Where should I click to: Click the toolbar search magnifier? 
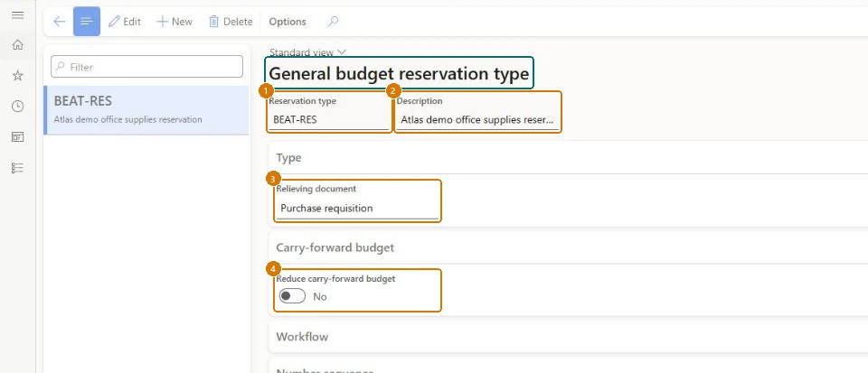(333, 22)
